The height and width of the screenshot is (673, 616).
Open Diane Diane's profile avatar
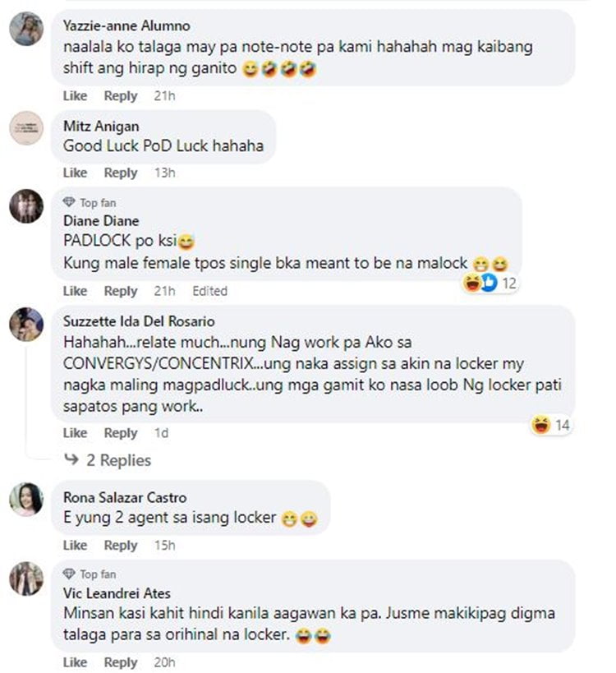click(x=26, y=206)
